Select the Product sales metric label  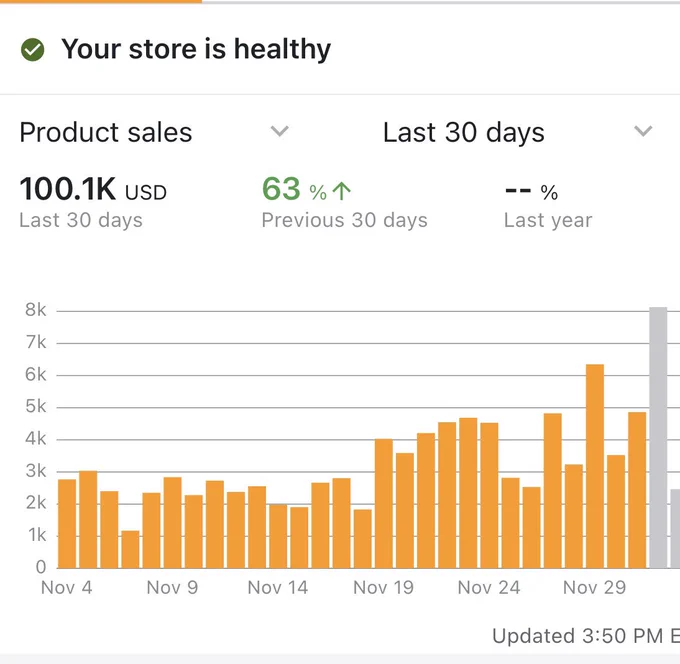(106, 132)
